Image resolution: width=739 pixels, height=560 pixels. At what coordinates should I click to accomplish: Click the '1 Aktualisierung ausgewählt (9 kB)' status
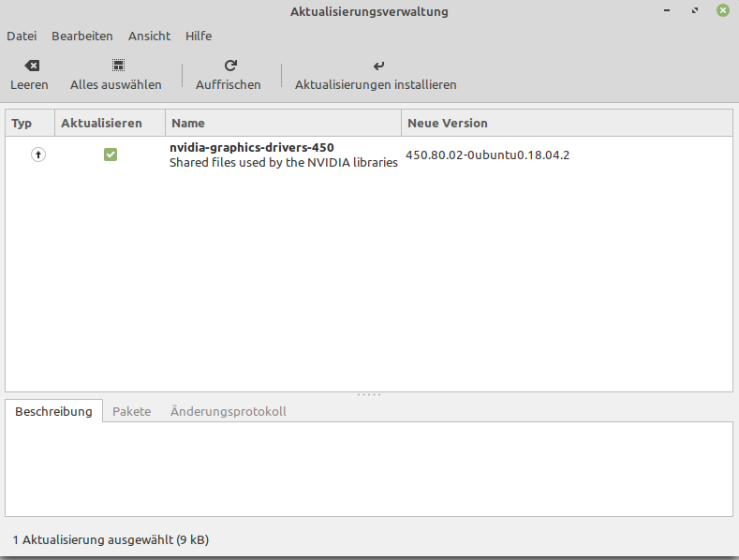tap(111, 539)
